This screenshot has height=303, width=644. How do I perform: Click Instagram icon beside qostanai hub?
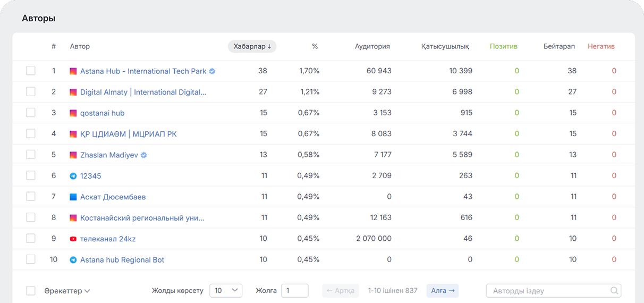(73, 113)
